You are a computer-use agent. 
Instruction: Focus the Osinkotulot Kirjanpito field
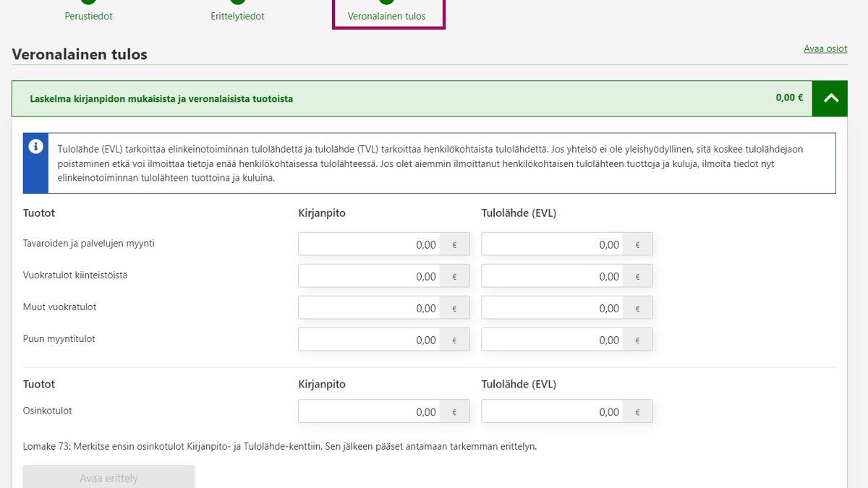click(x=369, y=412)
